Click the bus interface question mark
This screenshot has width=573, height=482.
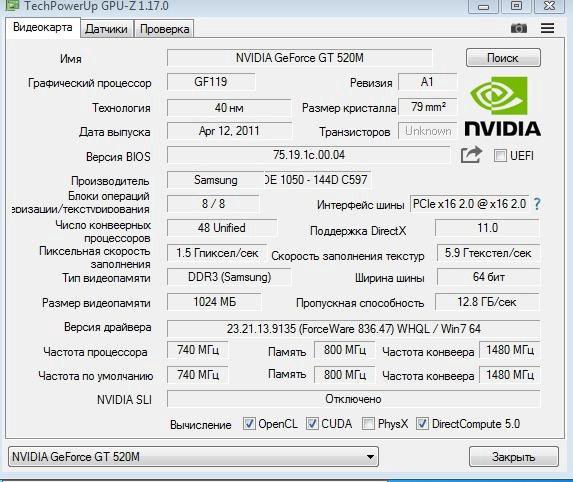coord(537,204)
